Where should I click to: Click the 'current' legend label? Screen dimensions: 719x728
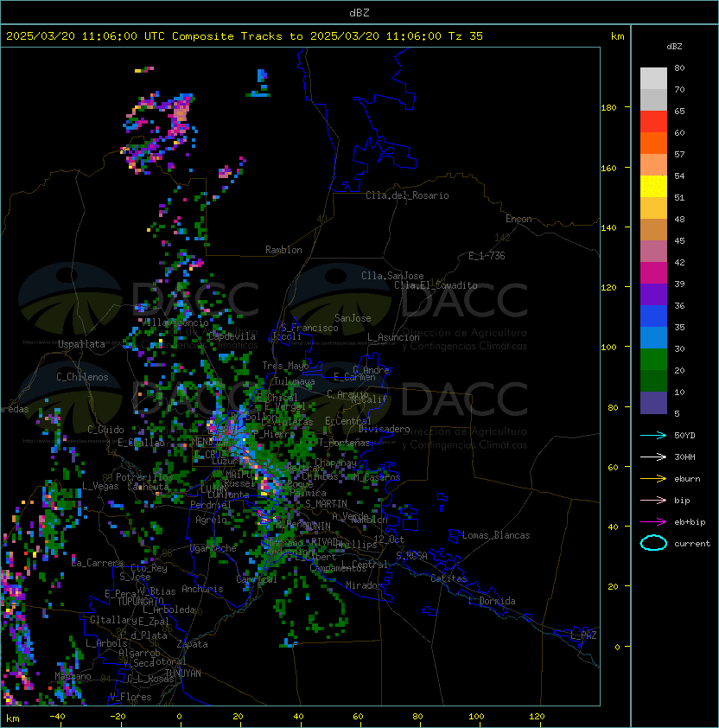(692, 543)
